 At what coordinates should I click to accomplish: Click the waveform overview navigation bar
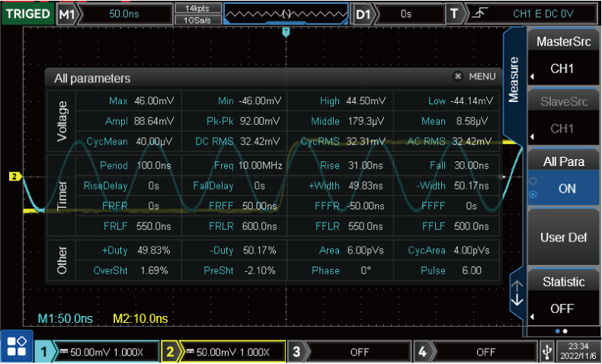click(286, 14)
